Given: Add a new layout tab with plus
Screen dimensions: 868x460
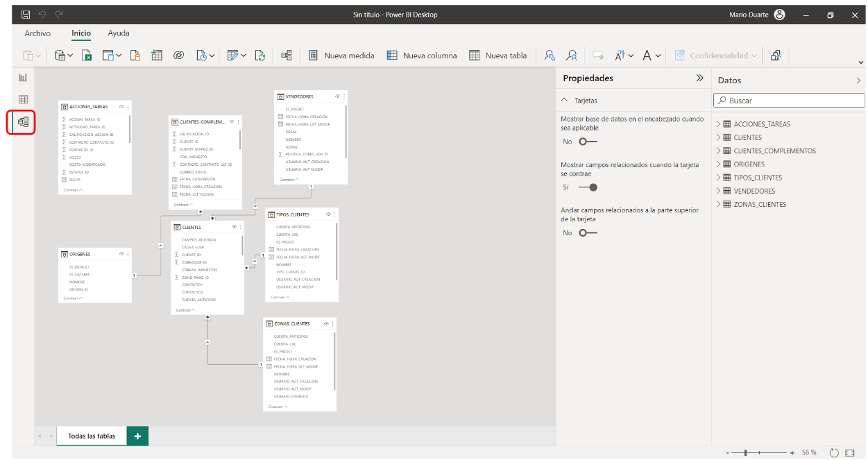Looking at the screenshot, I should [137, 436].
